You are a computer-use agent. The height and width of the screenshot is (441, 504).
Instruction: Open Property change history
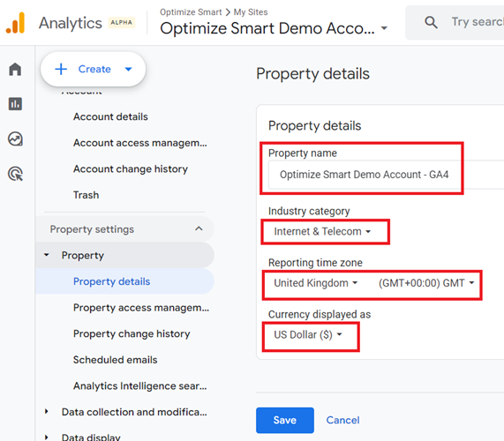click(x=132, y=333)
